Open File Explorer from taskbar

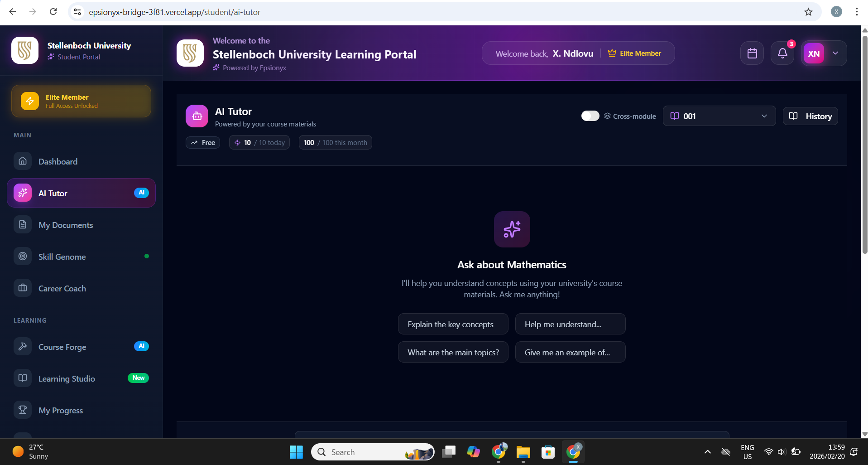(523, 452)
